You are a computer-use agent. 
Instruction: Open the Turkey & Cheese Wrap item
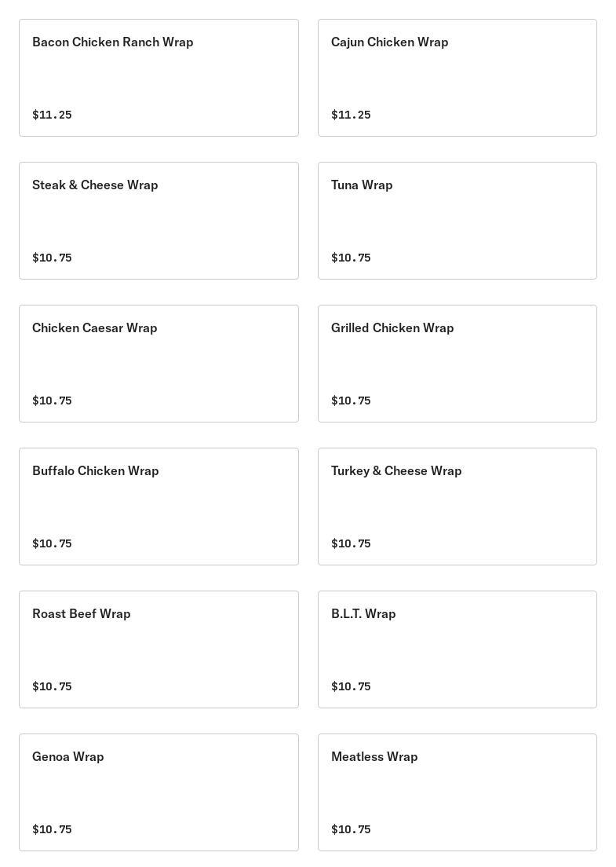click(x=457, y=507)
